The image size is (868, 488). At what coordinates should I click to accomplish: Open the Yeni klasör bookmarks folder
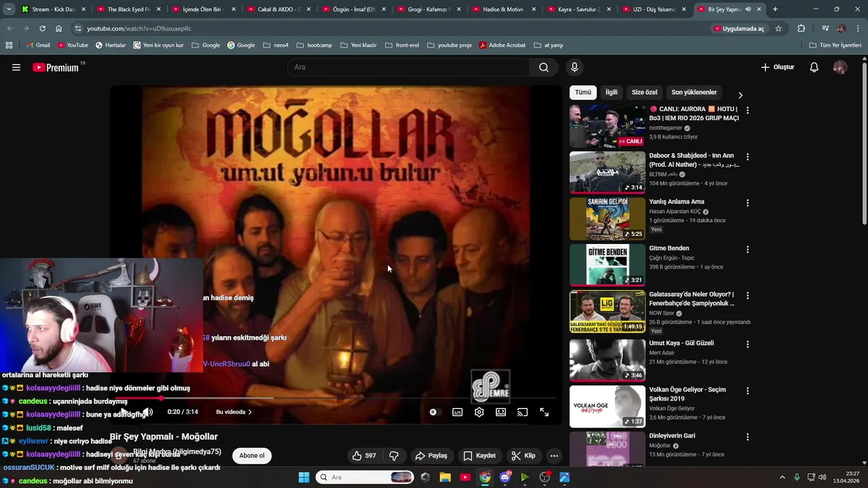point(358,45)
